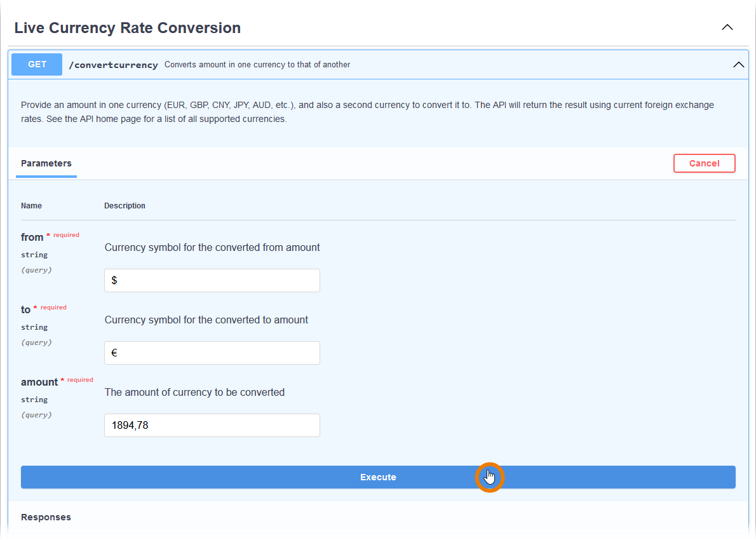Collapse the GET /convertcurrency operation panel
This screenshot has width=756, height=540.
[x=738, y=64]
